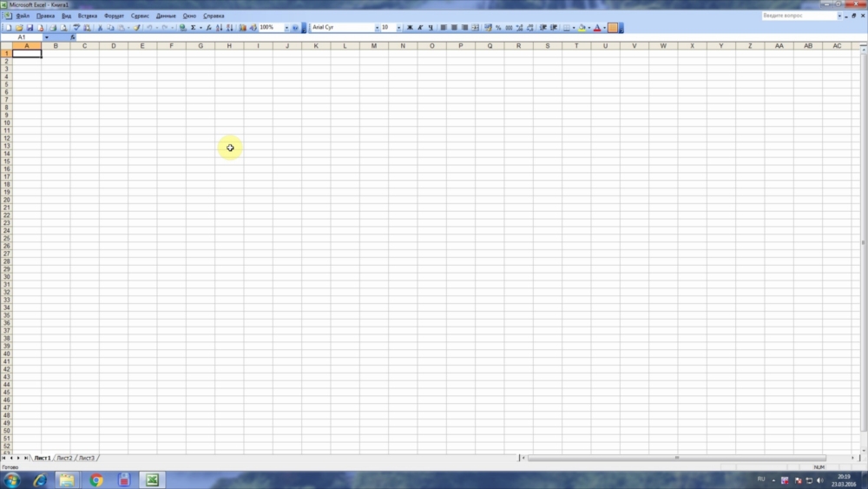The image size is (868, 489).
Task: Open the Arial Cyr font dropdown
Action: (x=377, y=28)
